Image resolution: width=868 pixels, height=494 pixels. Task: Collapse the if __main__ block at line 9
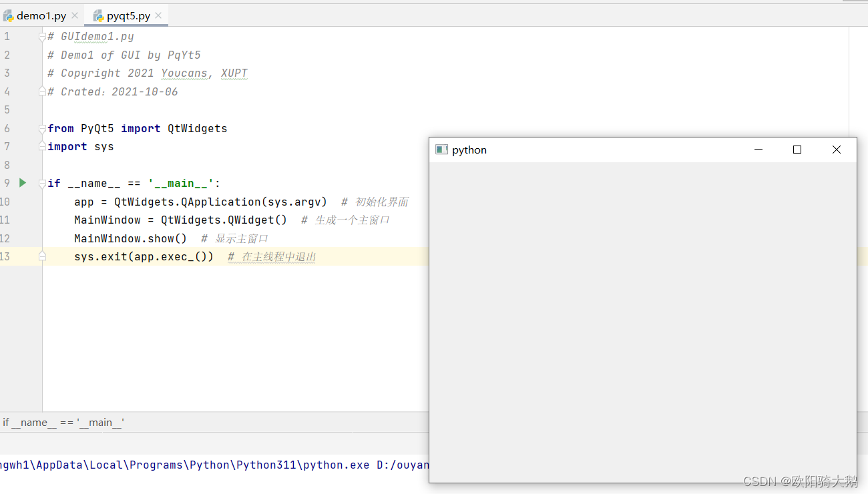coord(41,182)
